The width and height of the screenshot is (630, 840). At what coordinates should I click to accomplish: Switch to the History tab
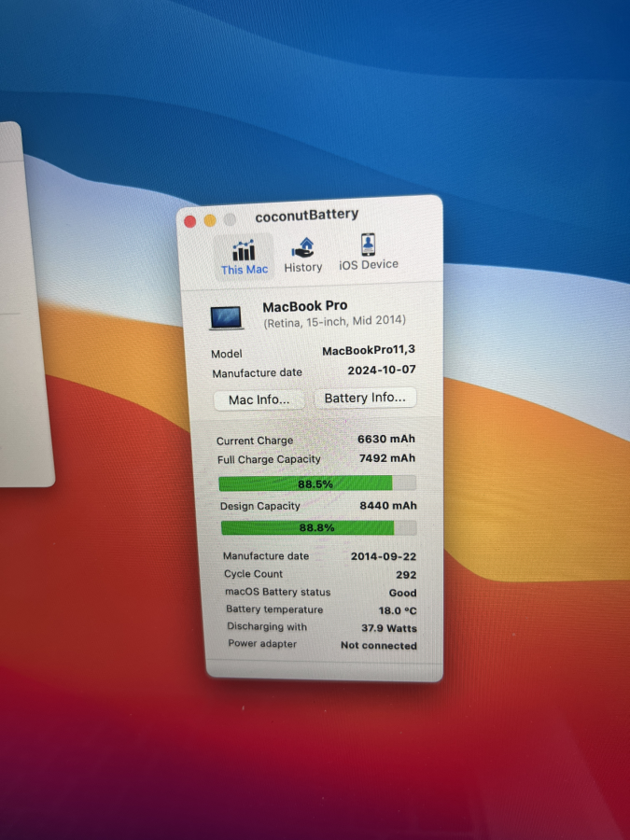(303, 256)
